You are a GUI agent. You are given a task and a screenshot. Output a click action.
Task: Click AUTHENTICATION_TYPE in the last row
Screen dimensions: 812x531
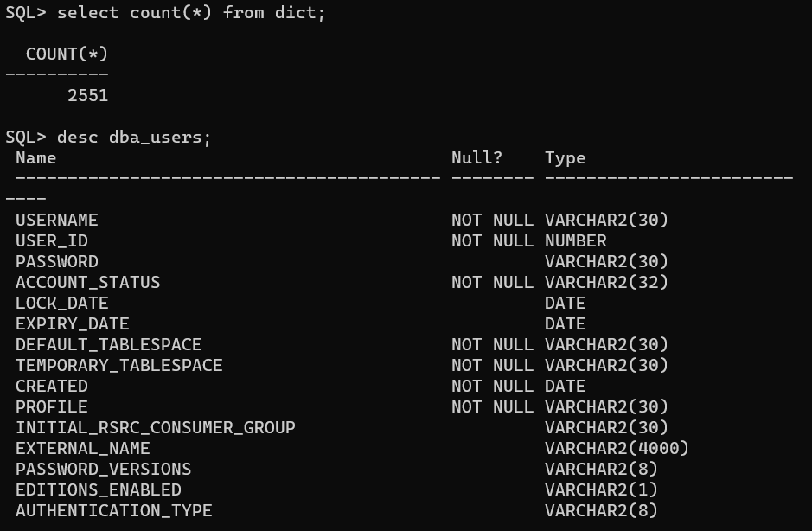coord(113,510)
